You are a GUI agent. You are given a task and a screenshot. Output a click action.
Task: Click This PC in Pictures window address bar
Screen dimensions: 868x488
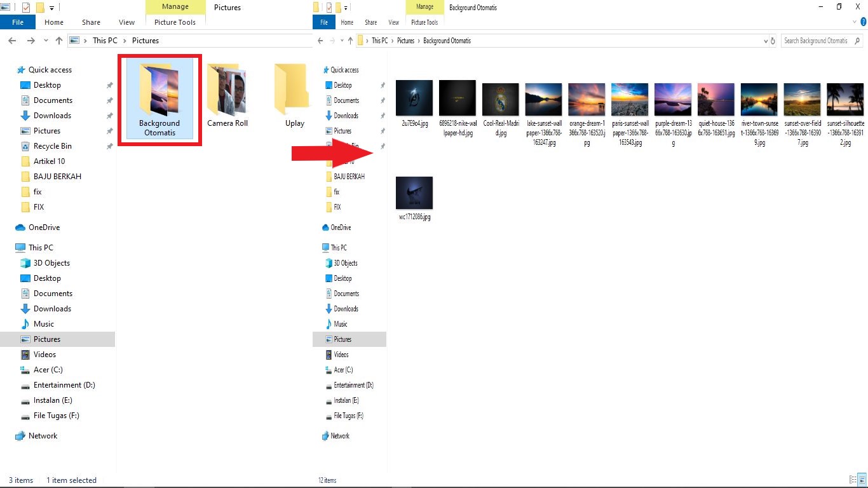pos(105,41)
